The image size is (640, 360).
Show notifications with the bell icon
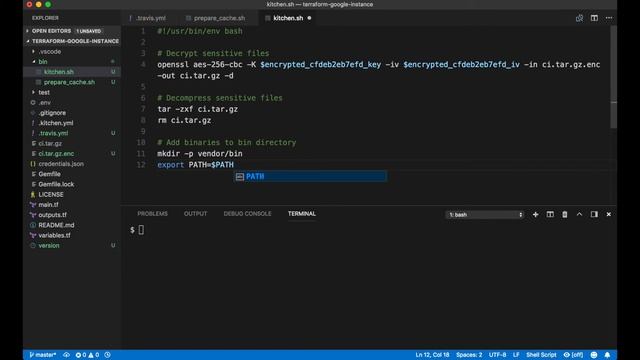tap(607, 355)
